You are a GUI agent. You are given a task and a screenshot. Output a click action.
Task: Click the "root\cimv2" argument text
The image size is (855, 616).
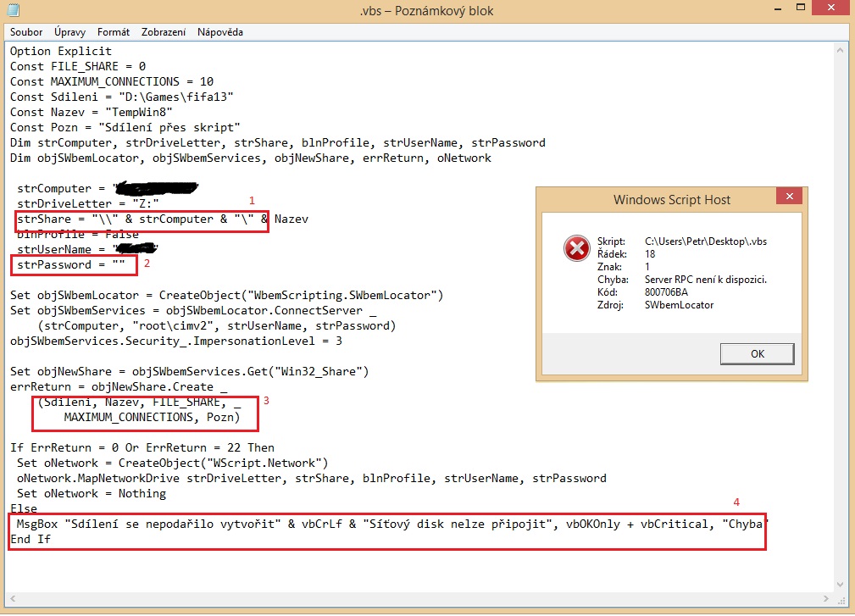tap(176, 326)
